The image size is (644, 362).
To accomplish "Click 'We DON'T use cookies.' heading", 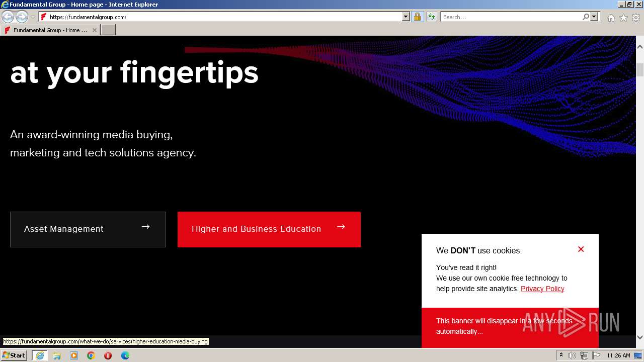I will (479, 250).
